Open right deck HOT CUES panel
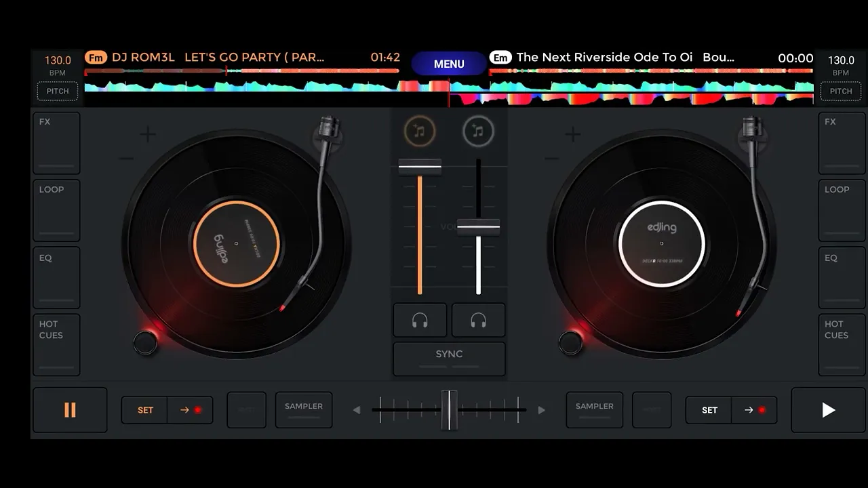The image size is (868, 488). 842,344
